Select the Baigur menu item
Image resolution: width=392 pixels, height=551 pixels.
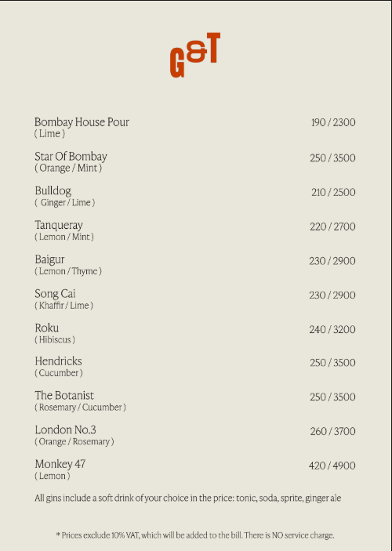pyautogui.click(x=49, y=259)
